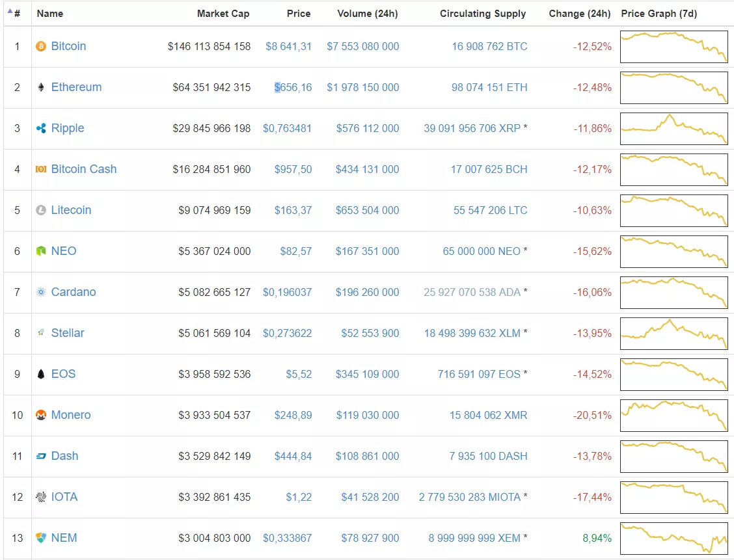This screenshot has width=734, height=560.
Task: Click the Dash logo icon
Action: pos(41,456)
